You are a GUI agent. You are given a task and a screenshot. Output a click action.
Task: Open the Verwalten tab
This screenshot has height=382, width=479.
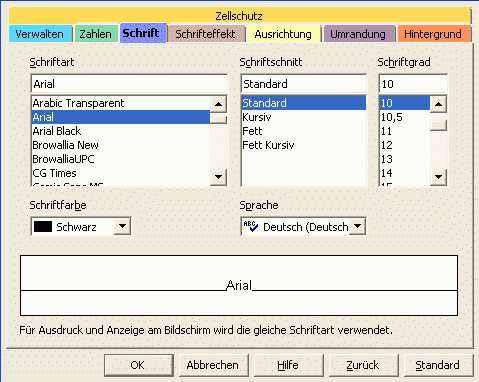pos(40,34)
